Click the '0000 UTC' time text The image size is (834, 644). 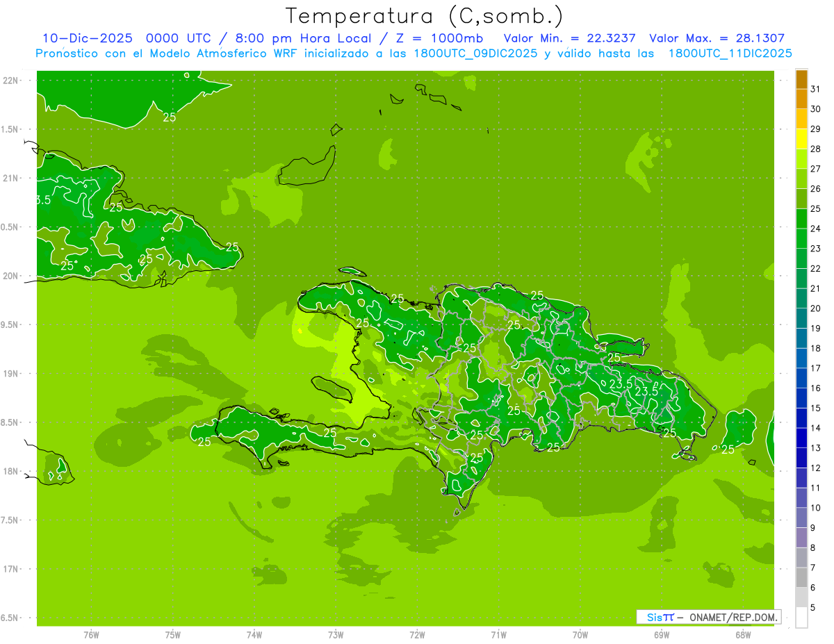coord(178,38)
